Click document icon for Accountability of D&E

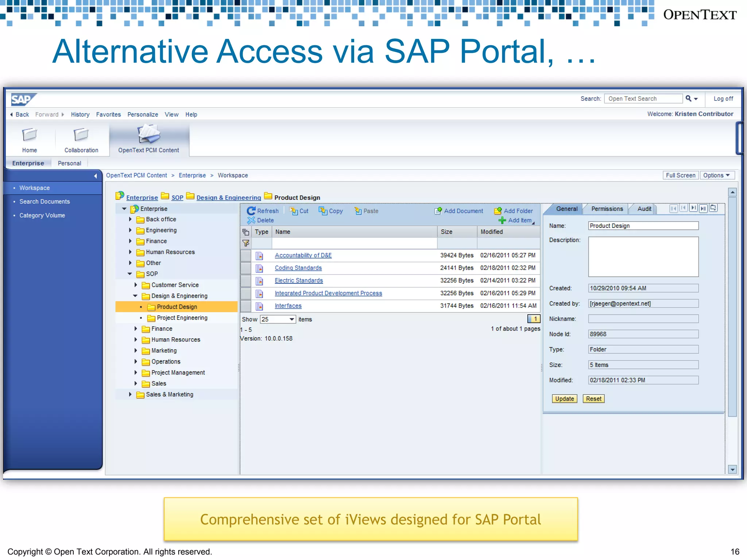[x=259, y=256]
